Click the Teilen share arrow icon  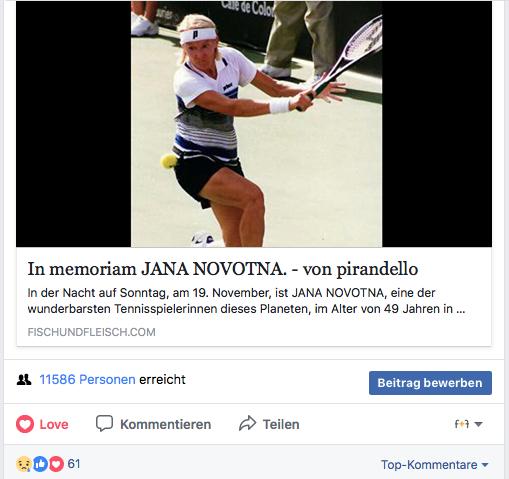click(x=247, y=423)
